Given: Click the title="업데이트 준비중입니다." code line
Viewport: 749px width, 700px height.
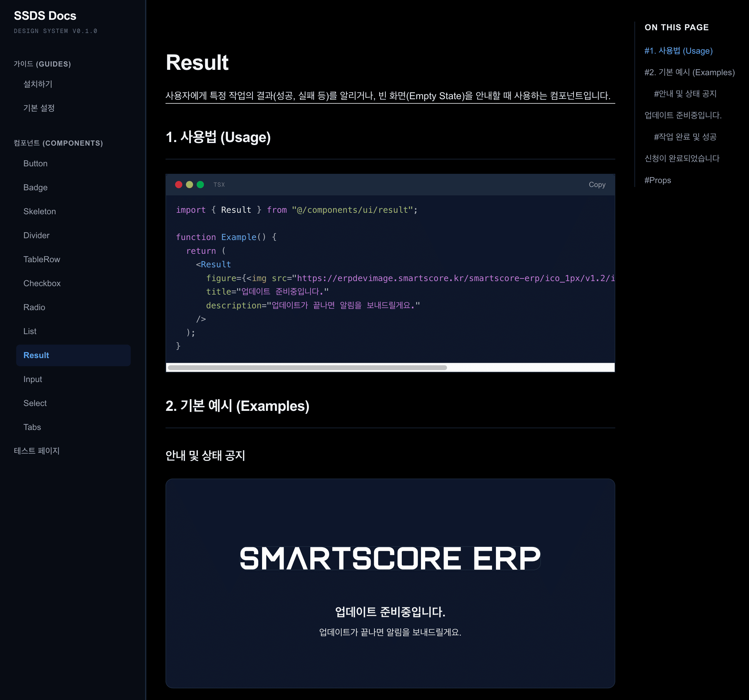Looking at the screenshot, I should click(x=267, y=292).
